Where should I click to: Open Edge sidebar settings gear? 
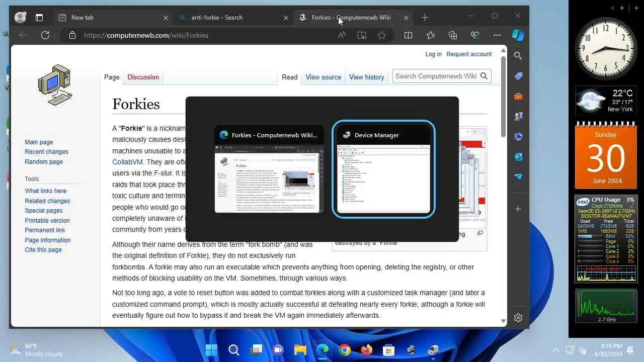click(x=518, y=318)
